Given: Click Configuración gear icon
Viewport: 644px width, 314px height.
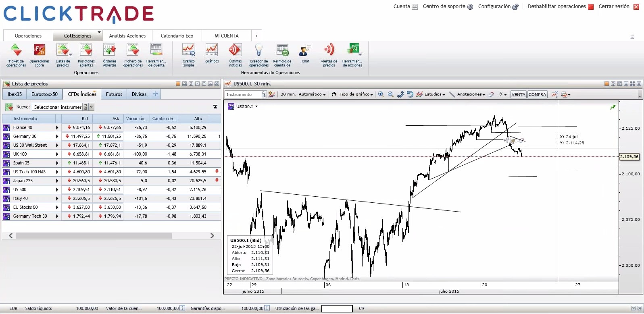Looking at the screenshot, I should tap(515, 7).
